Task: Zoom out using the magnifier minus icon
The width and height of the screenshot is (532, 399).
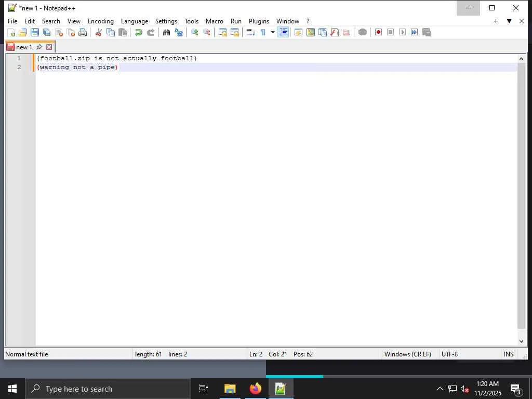Action: point(207,32)
